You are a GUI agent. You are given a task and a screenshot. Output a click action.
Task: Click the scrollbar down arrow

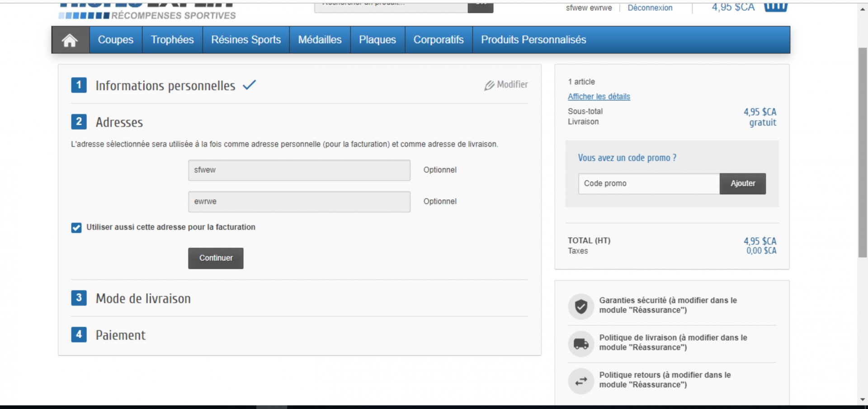[x=863, y=400]
